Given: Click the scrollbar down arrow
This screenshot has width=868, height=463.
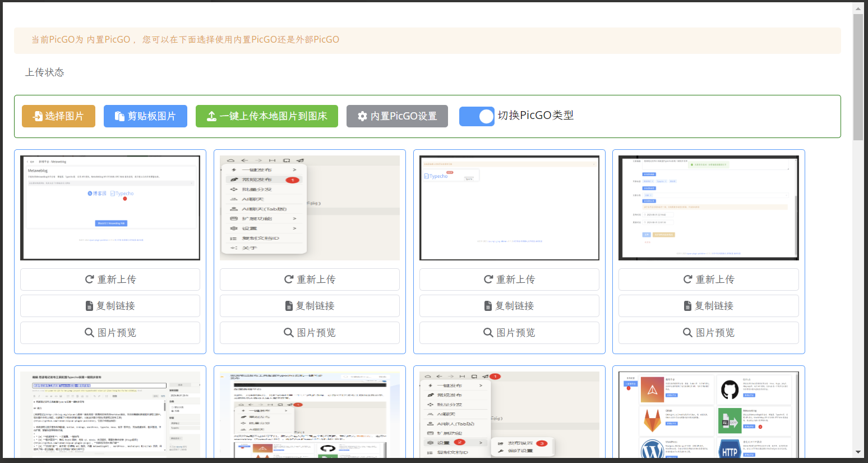Looking at the screenshot, I should [x=858, y=452].
